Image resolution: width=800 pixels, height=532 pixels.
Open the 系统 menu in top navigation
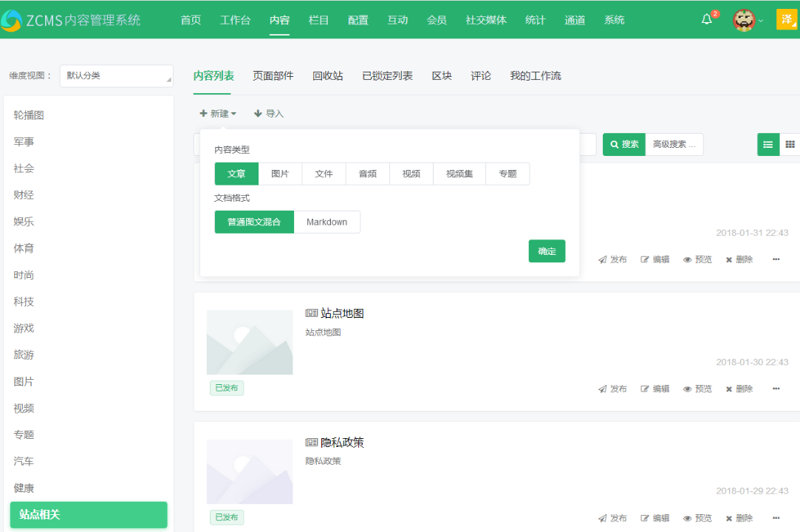pyautogui.click(x=614, y=20)
